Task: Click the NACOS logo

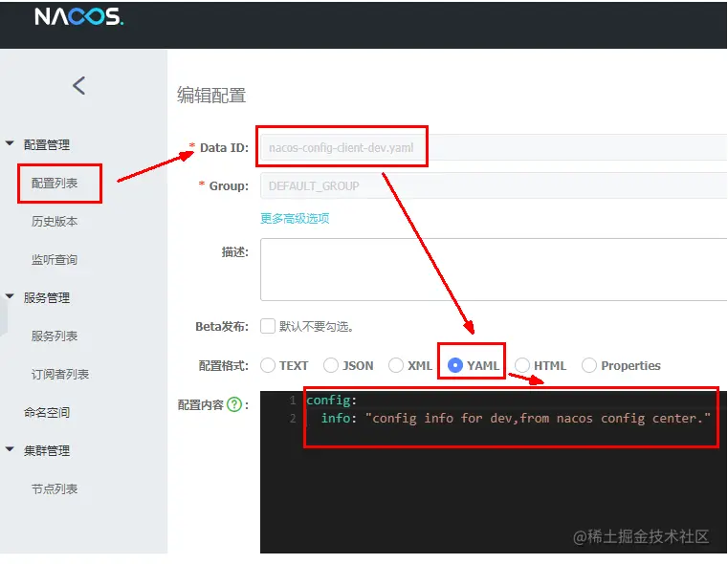Action: 78,16
